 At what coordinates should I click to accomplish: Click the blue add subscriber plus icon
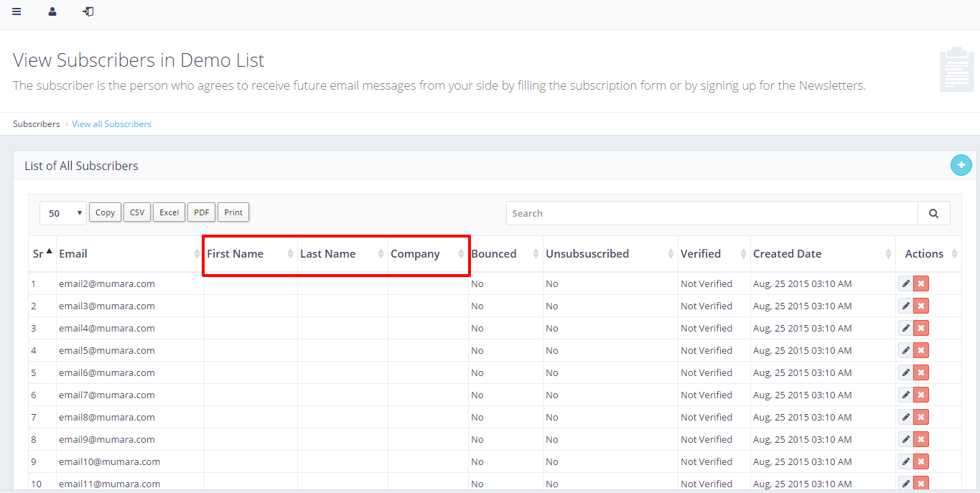pyautogui.click(x=961, y=165)
